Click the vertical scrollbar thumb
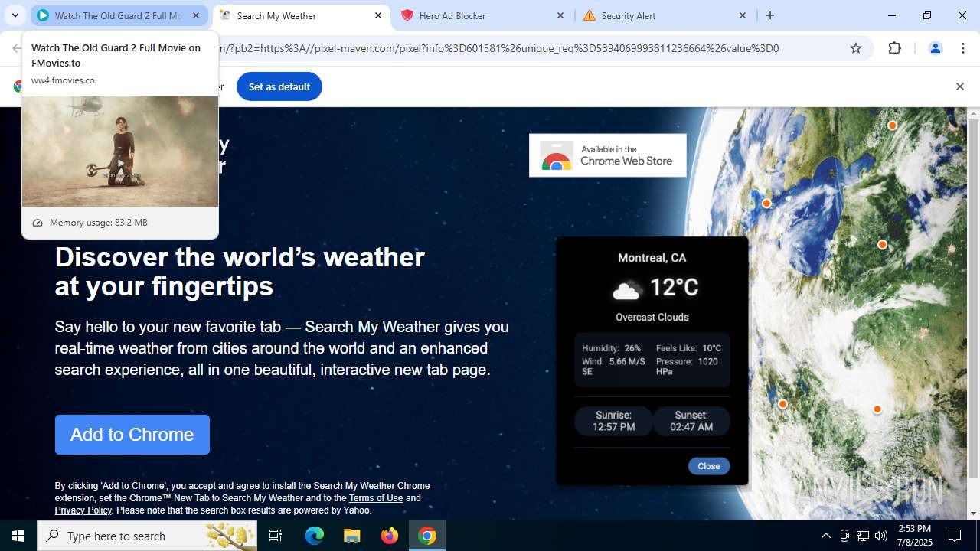 pos(973,297)
